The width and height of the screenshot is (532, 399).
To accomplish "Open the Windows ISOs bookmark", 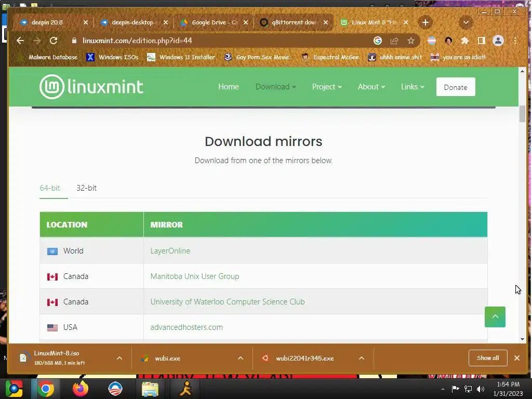I will 112,57.
